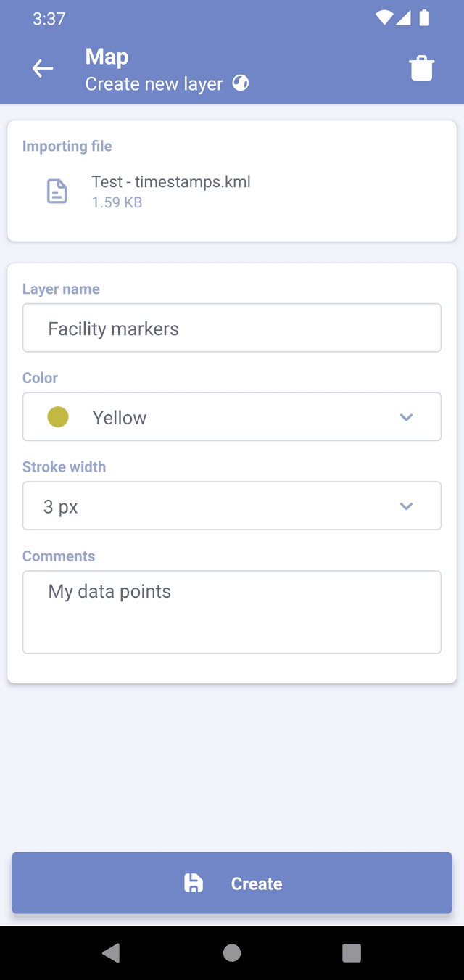The height and width of the screenshot is (980, 464).
Task: Focus the Layer name input field
Action: [232, 329]
